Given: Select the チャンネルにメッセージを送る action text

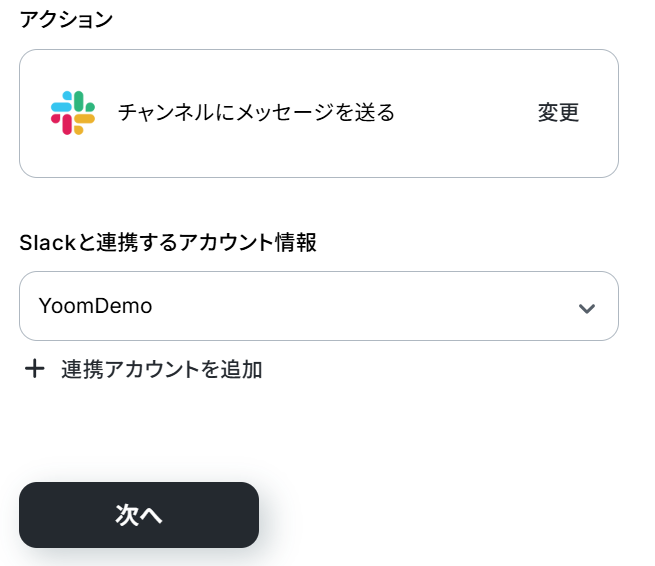Looking at the screenshot, I should (256, 113).
